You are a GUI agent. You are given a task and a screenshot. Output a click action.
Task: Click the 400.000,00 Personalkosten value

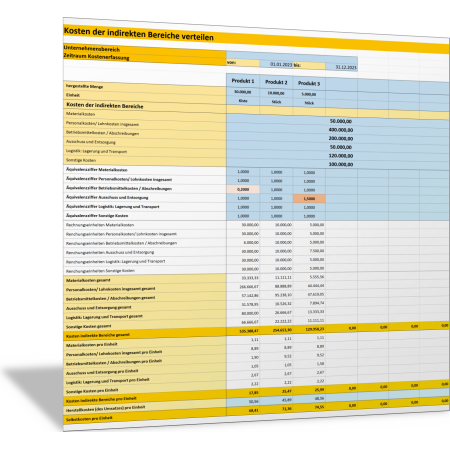tap(341, 130)
